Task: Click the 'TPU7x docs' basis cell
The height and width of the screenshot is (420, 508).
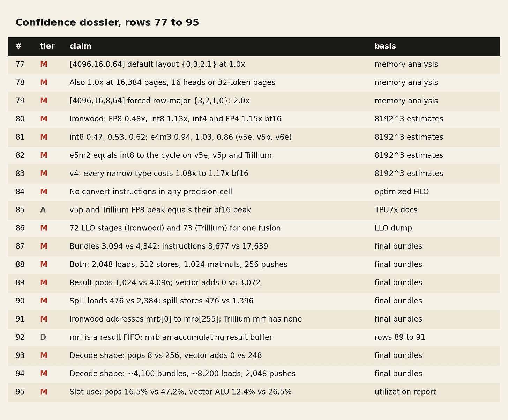Action: [x=396, y=210]
